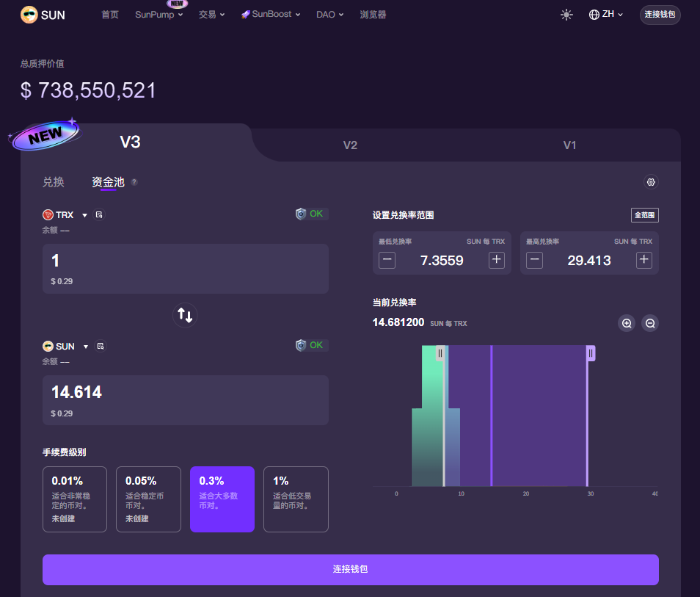Click the SUN shield OK security badge
Image resolution: width=700 pixels, height=597 pixels.
(x=311, y=345)
